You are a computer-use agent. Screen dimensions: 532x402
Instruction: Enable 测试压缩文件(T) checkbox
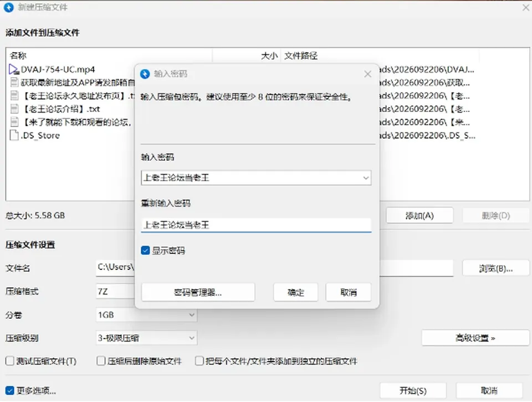click(x=9, y=361)
